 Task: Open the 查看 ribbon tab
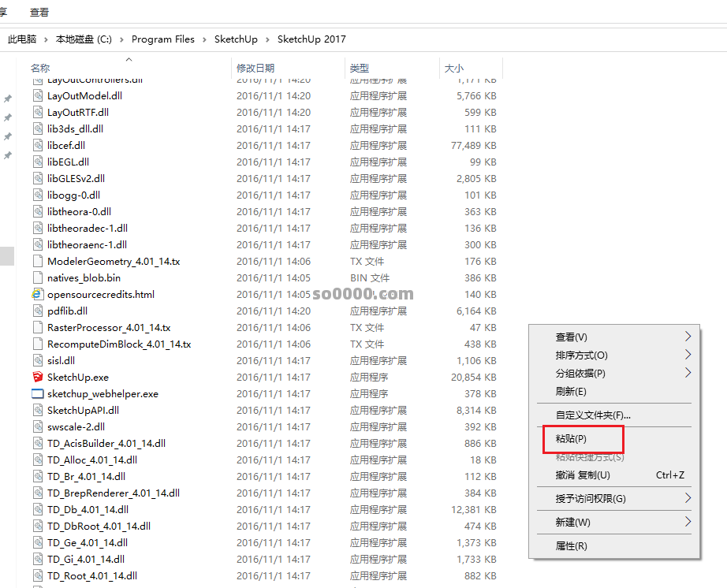(39, 13)
